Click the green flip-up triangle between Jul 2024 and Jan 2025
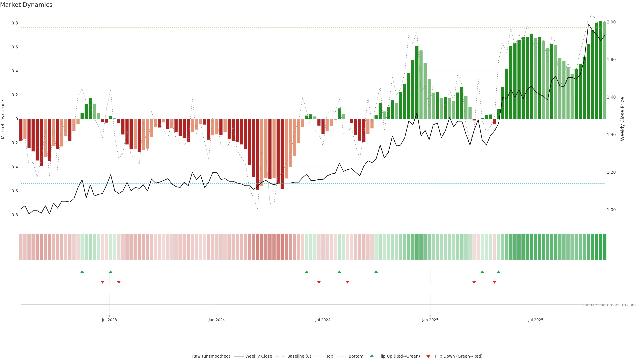Viewport: 644px width, 362px height. pyautogui.click(x=376, y=272)
